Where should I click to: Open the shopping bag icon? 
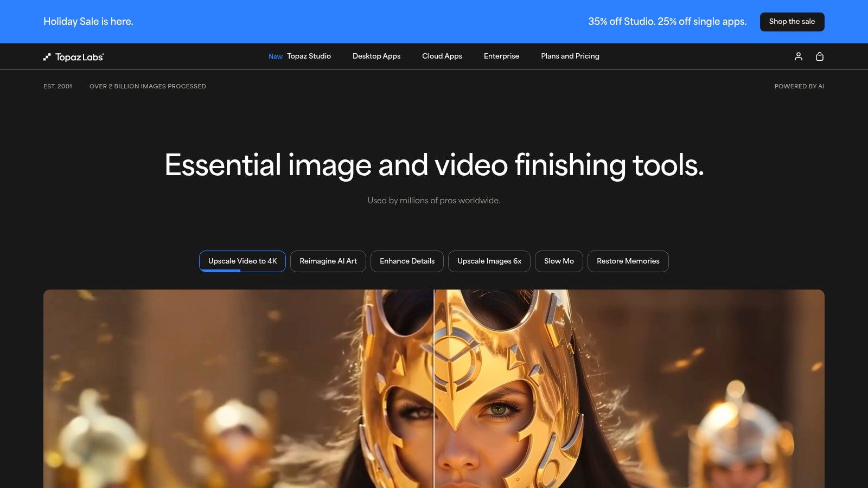click(x=820, y=56)
